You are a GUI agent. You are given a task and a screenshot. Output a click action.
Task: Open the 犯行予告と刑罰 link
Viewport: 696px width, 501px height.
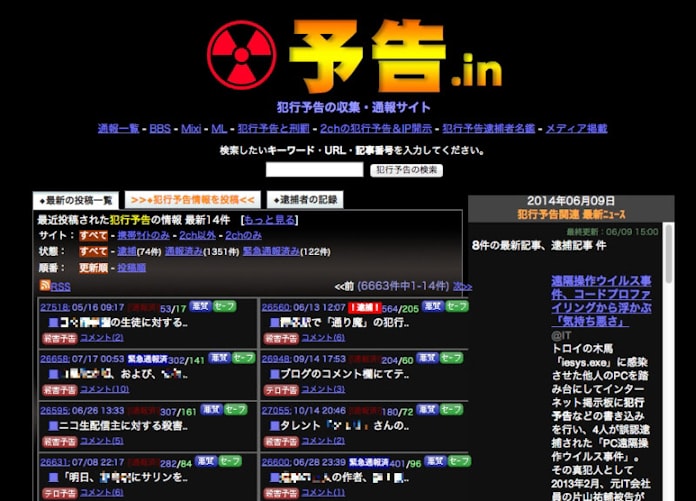[273, 129]
